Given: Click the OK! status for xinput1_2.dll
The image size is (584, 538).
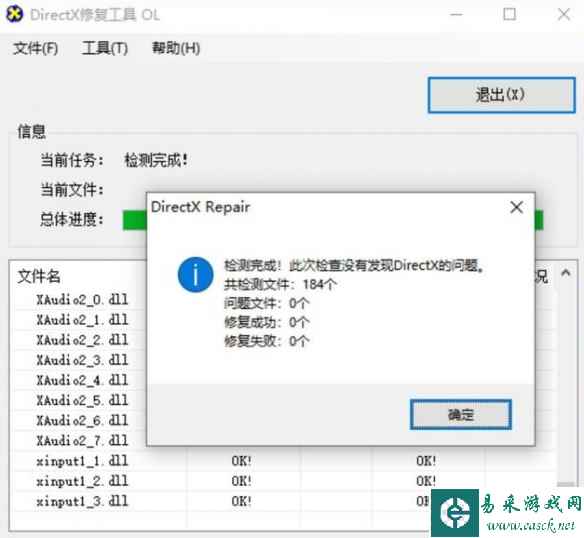Looking at the screenshot, I should tap(241, 481).
